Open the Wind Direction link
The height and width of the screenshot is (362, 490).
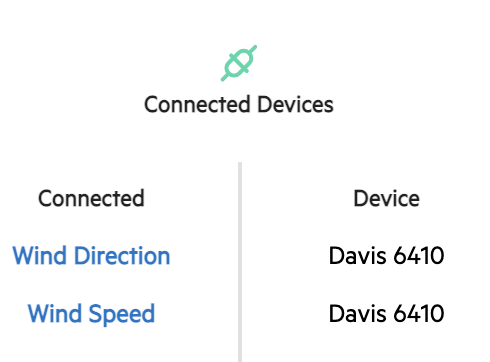coord(91,256)
